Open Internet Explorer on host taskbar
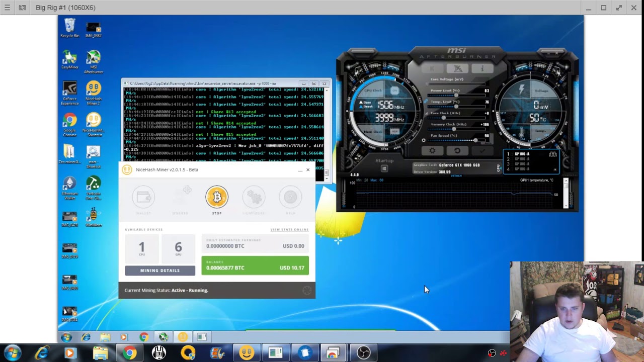Screen dimensions: 644x362 pyautogui.click(x=41, y=353)
